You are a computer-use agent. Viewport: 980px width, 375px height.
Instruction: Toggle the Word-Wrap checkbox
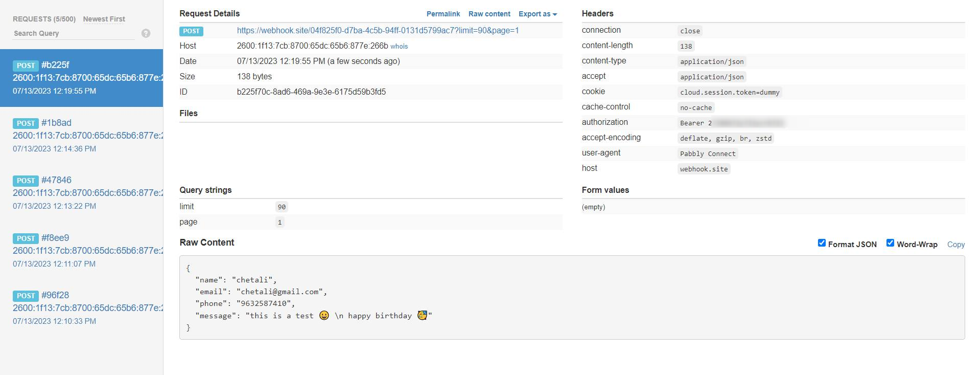pyautogui.click(x=890, y=243)
